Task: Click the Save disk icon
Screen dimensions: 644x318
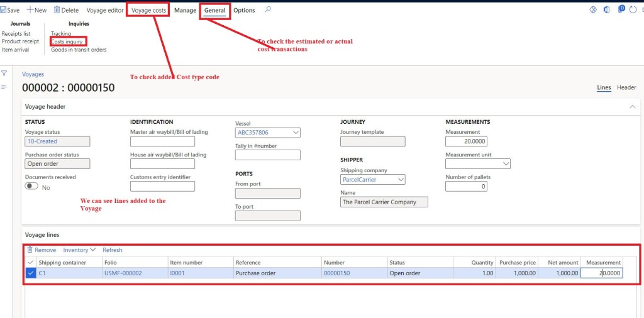Action: [3, 10]
